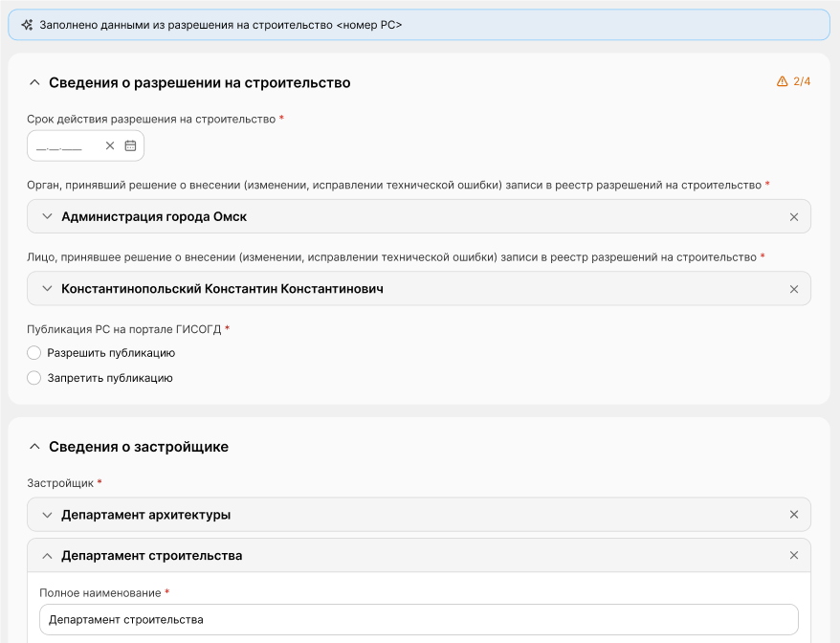
Task: Remove the Департамент строительства entry
Action: (x=794, y=555)
